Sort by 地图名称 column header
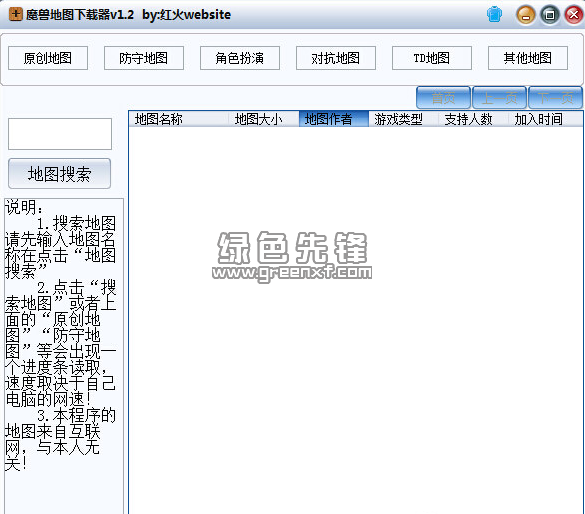 (x=178, y=119)
